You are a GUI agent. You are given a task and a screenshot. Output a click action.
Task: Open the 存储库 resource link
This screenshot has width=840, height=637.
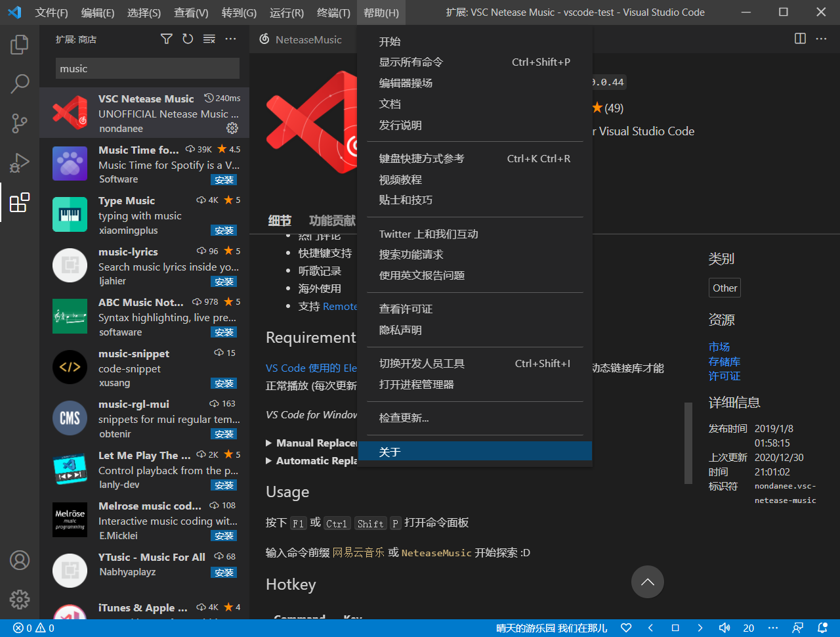pos(724,362)
